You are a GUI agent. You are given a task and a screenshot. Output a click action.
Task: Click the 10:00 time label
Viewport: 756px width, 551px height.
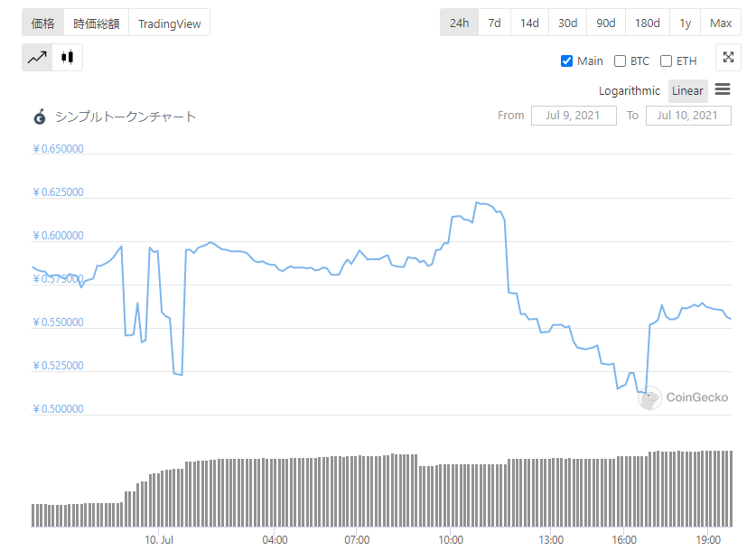tap(451, 540)
